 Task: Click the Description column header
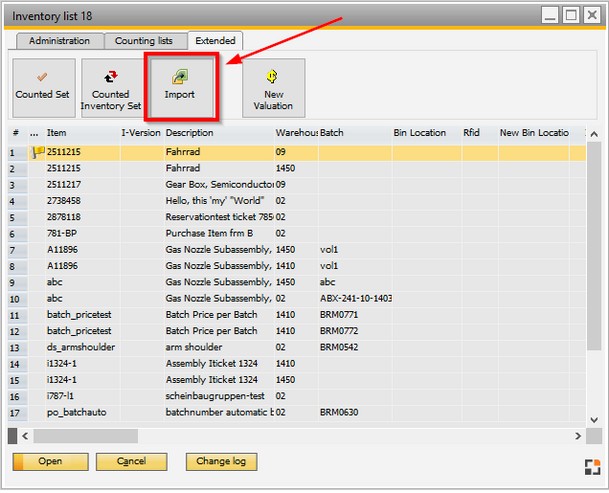tap(218, 133)
